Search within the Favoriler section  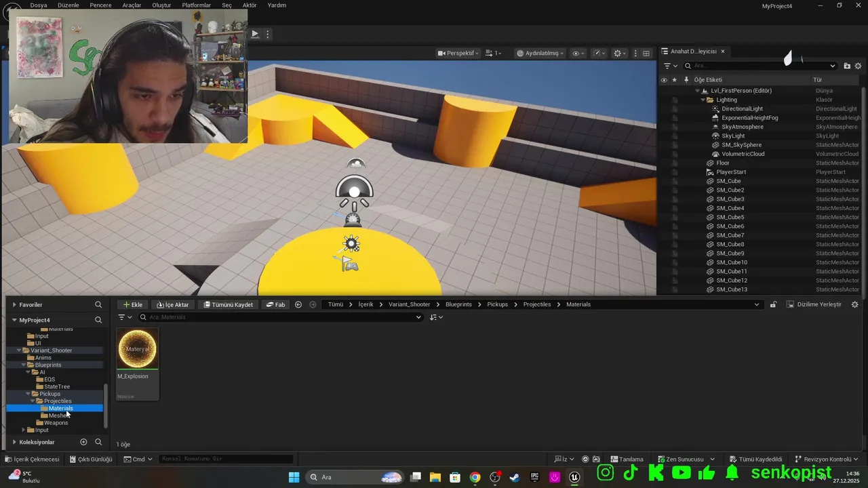98,305
